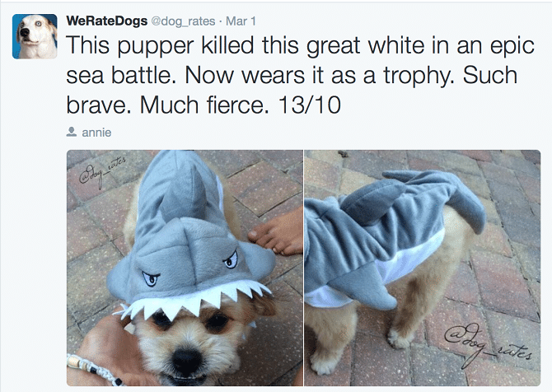
Task: Click the shark hat's angry left eye
Action: (151, 277)
